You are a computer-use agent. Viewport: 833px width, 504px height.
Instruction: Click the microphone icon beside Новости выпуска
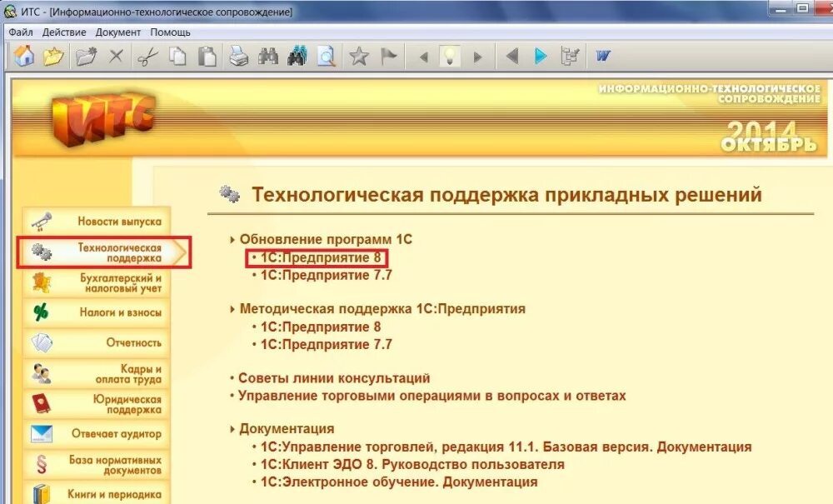[x=42, y=222]
